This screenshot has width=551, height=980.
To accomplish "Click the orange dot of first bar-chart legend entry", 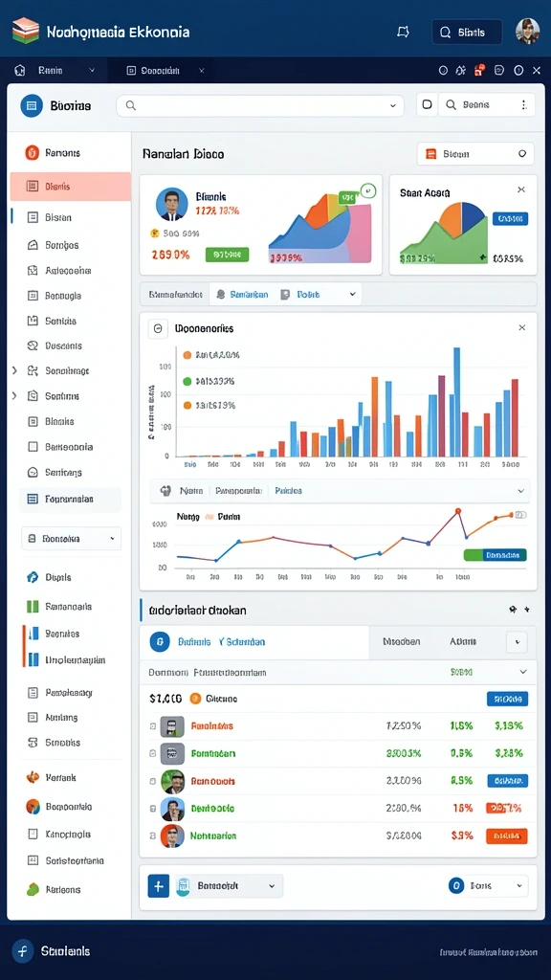I will pyautogui.click(x=187, y=355).
